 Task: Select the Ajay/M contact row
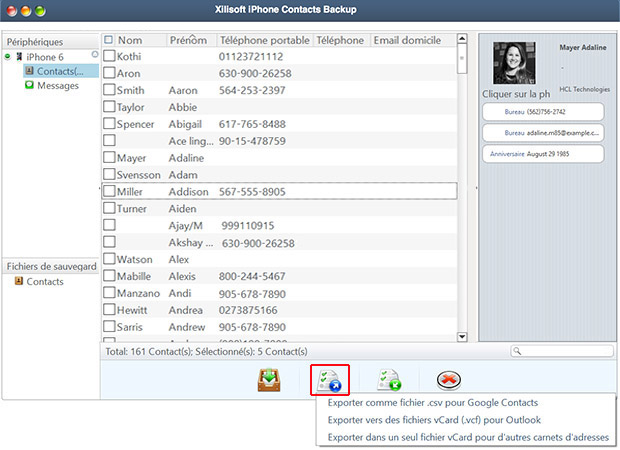(x=279, y=225)
